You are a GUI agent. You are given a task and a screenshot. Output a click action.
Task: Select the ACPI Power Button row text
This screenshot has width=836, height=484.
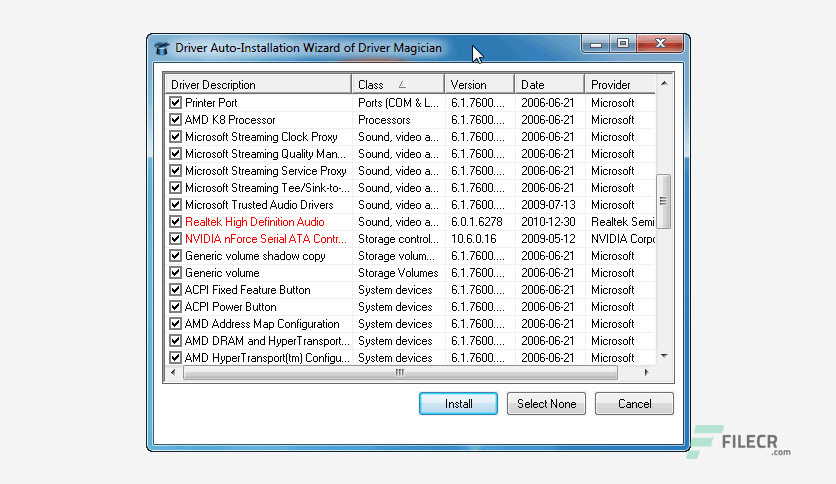pyautogui.click(x=231, y=307)
